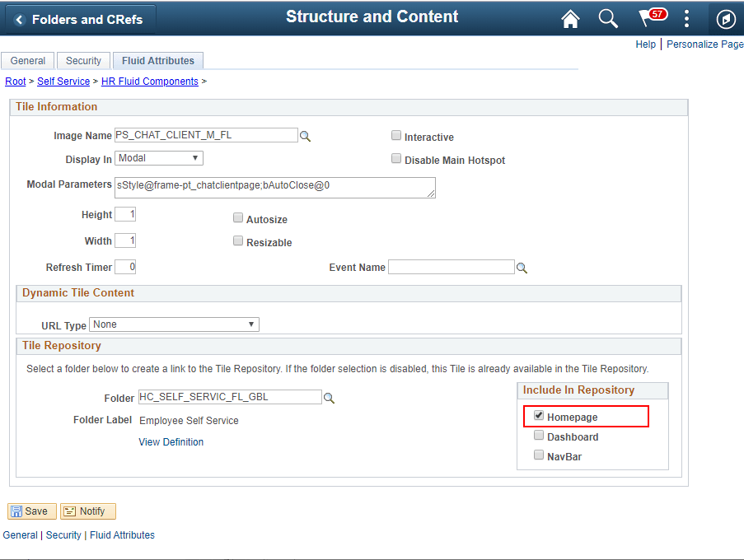Viewport: 744px width, 560px height.
Task: Look up Image Name with magnifier icon
Action: click(305, 137)
